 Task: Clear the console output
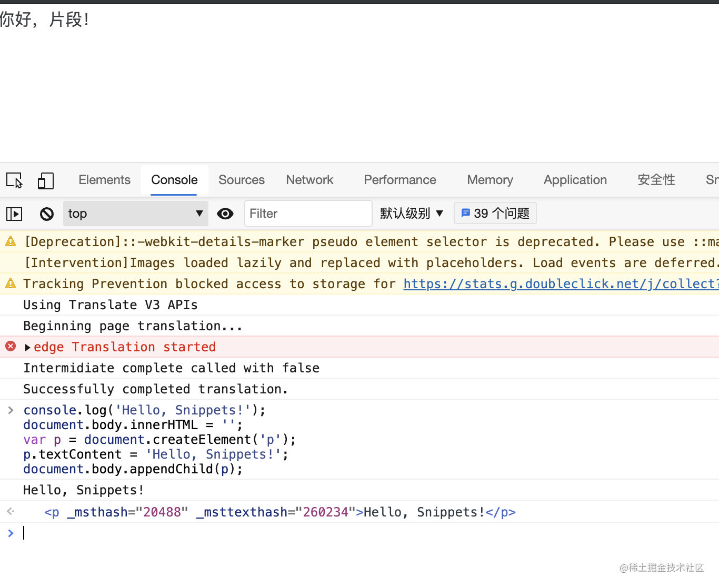[46, 214]
